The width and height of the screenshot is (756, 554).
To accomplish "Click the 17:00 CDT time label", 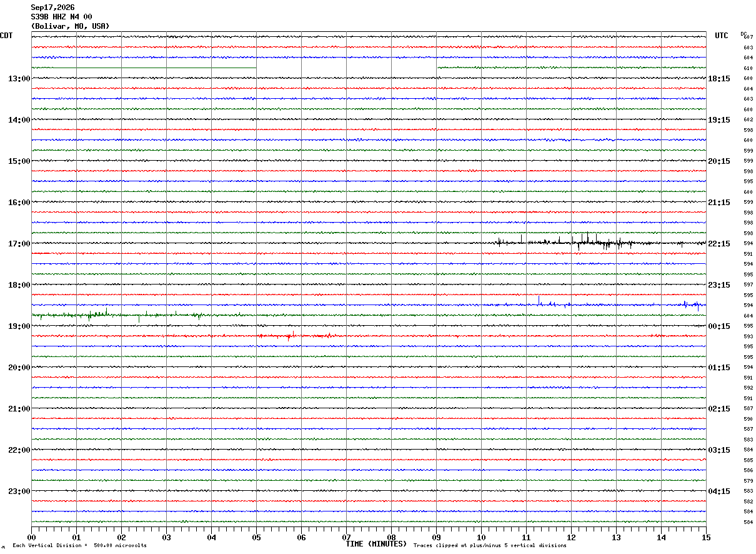I will pyautogui.click(x=19, y=244).
